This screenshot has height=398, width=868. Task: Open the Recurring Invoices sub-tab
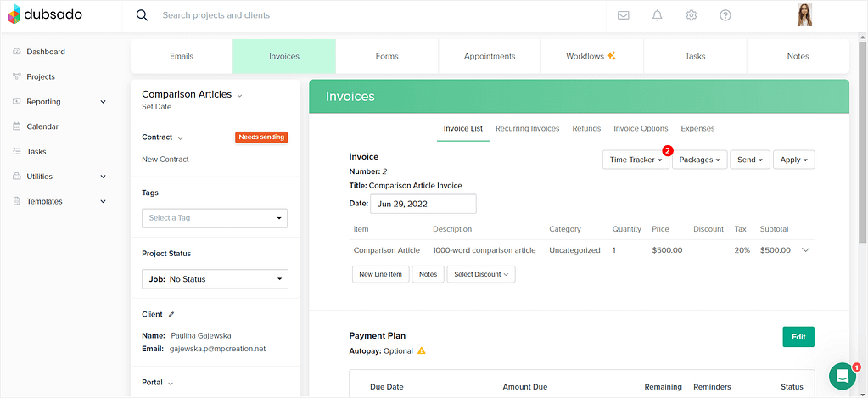[x=527, y=128]
